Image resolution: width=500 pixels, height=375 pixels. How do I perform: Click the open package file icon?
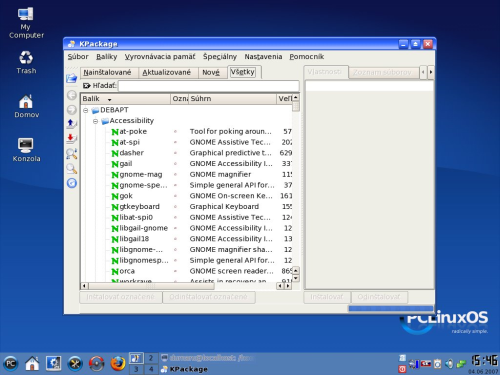pyautogui.click(x=72, y=78)
